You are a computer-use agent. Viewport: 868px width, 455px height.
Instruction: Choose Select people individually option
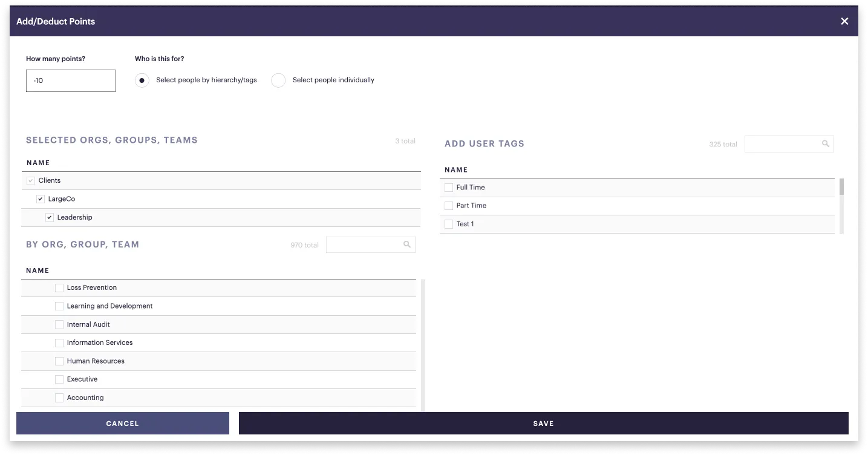(278, 80)
